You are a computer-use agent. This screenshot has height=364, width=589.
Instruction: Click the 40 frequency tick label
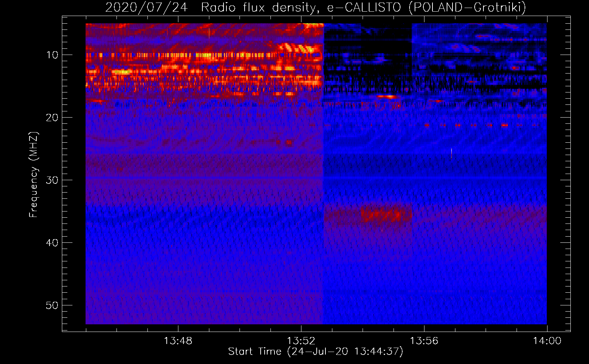pos(52,243)
